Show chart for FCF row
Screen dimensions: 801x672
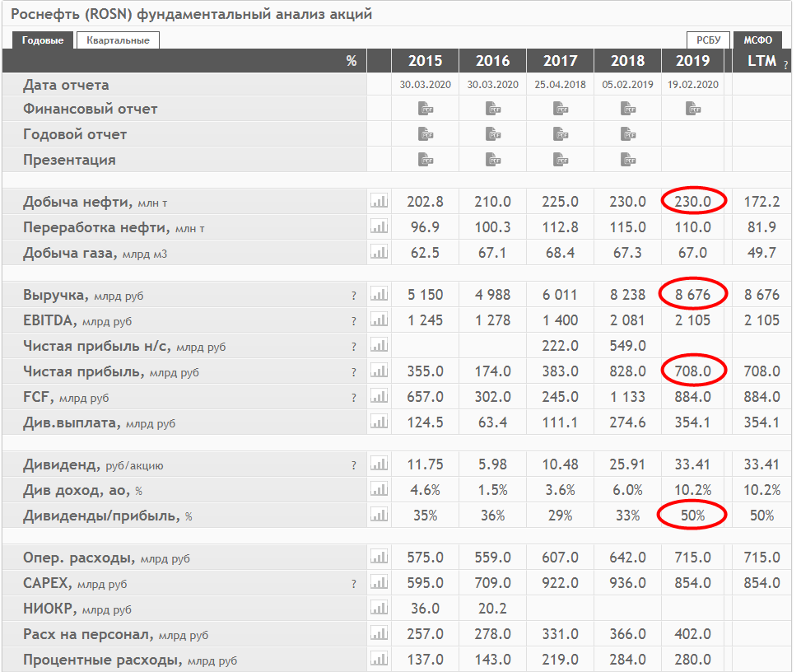point(379,396)
